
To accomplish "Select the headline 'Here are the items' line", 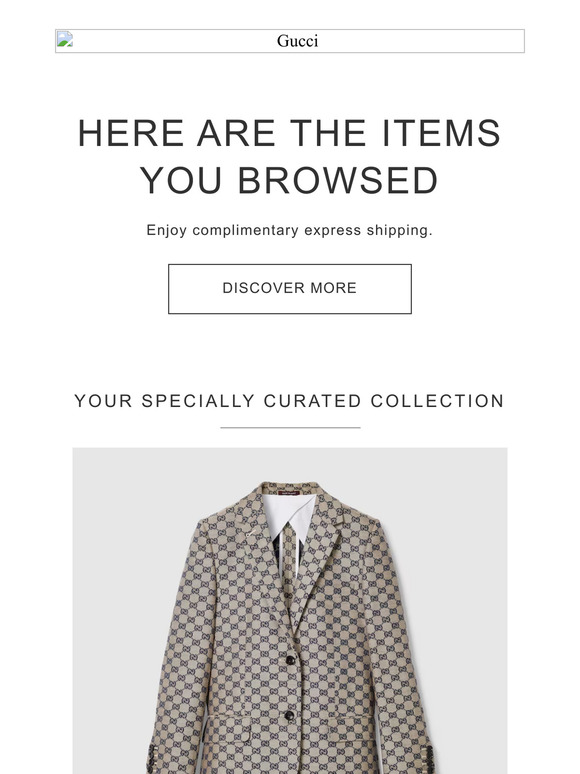I will tap(289, 133).
